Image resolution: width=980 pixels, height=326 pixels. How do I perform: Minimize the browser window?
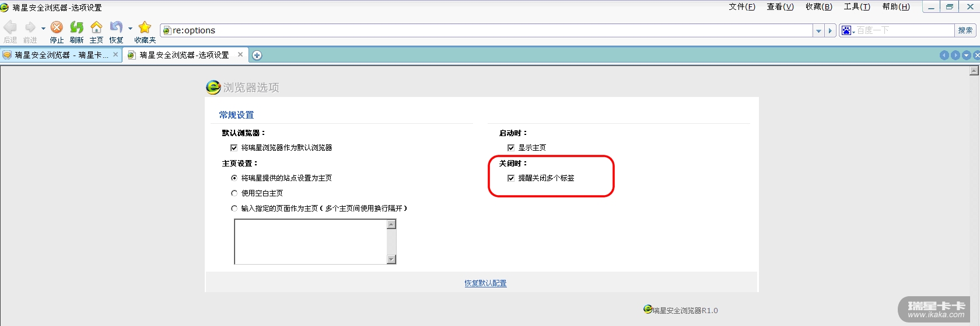932,7
